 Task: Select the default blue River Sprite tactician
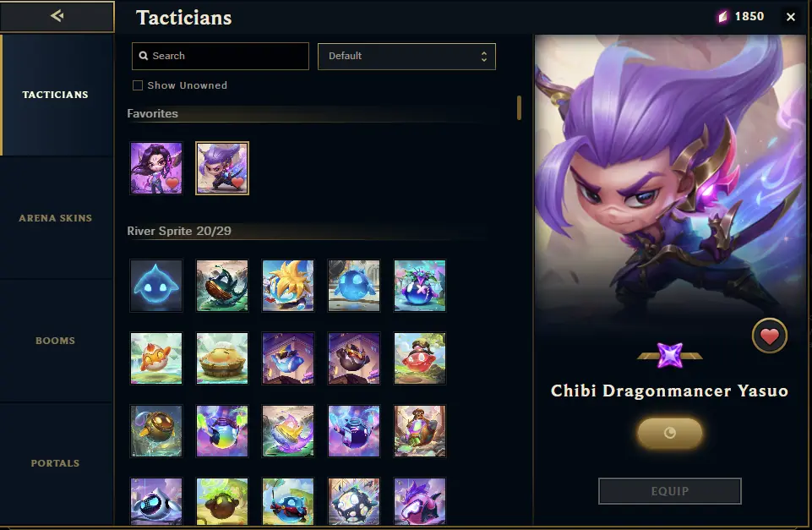point(156,286)
